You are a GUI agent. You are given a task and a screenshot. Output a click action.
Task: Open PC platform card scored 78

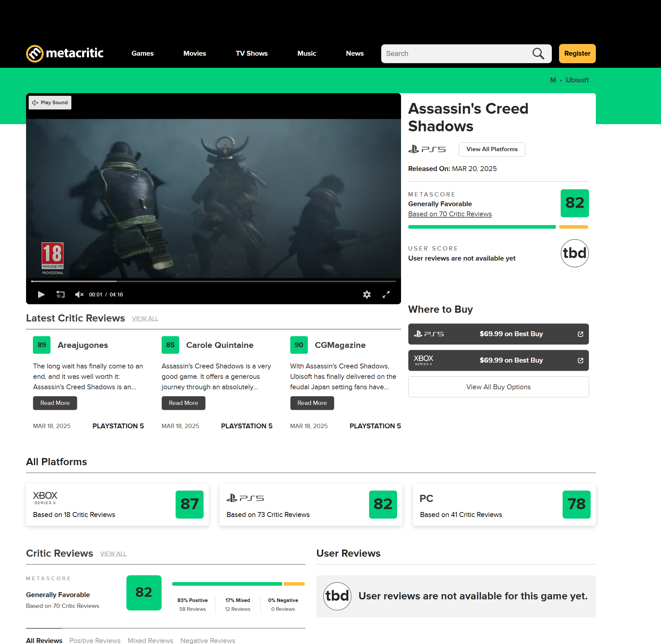[x=504, y=505]
